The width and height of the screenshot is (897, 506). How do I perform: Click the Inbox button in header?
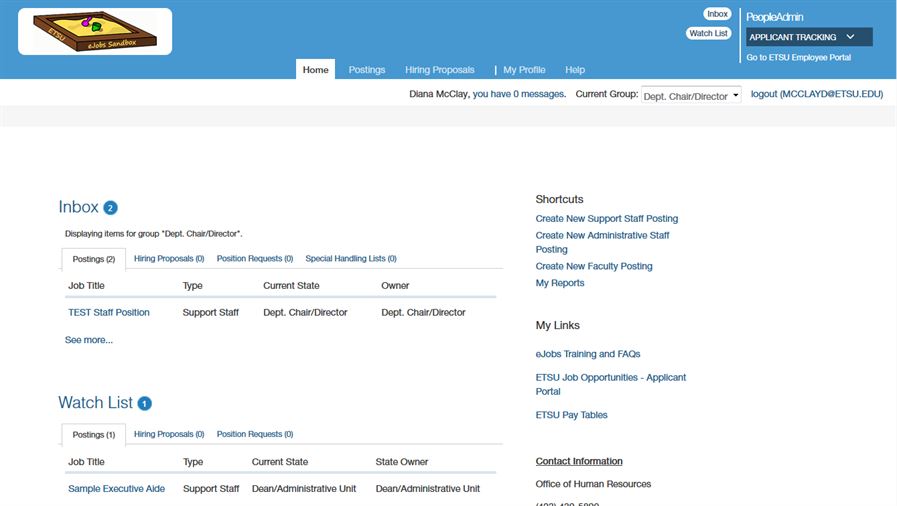tap(717, 14)
